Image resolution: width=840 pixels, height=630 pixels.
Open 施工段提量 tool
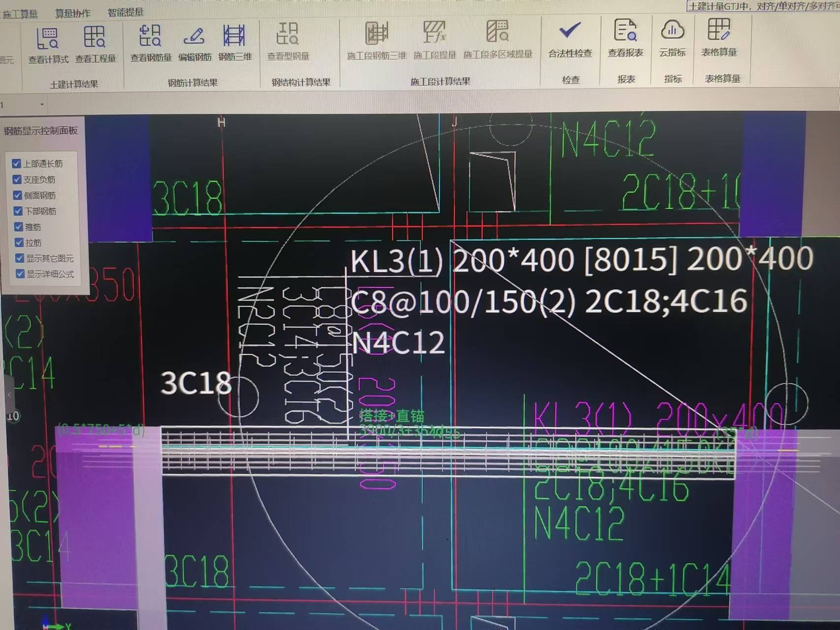434,41
